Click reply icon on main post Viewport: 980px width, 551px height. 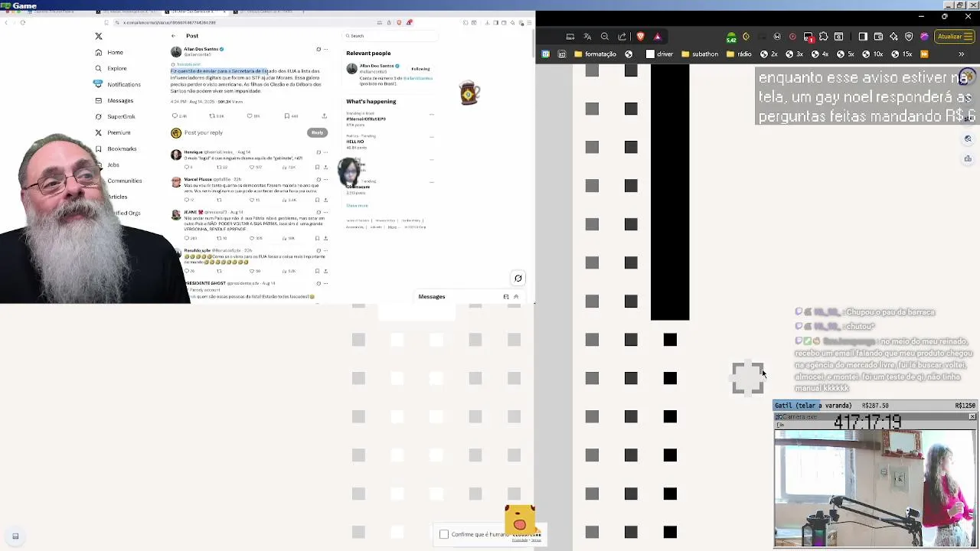(x=175, y=116)
